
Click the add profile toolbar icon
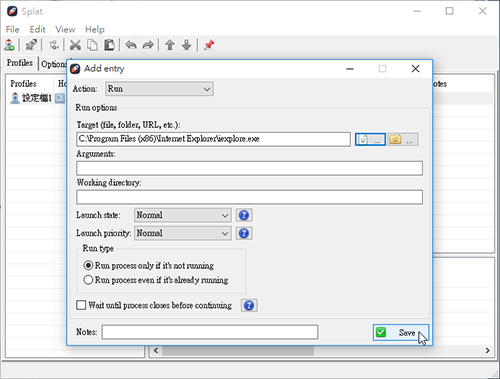click(x=9, y=45)
